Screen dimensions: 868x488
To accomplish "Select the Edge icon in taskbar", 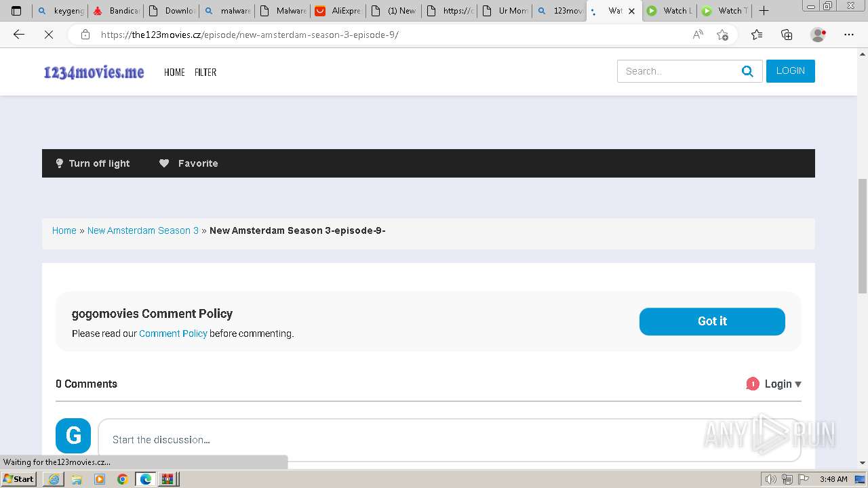I will [146, 479].
